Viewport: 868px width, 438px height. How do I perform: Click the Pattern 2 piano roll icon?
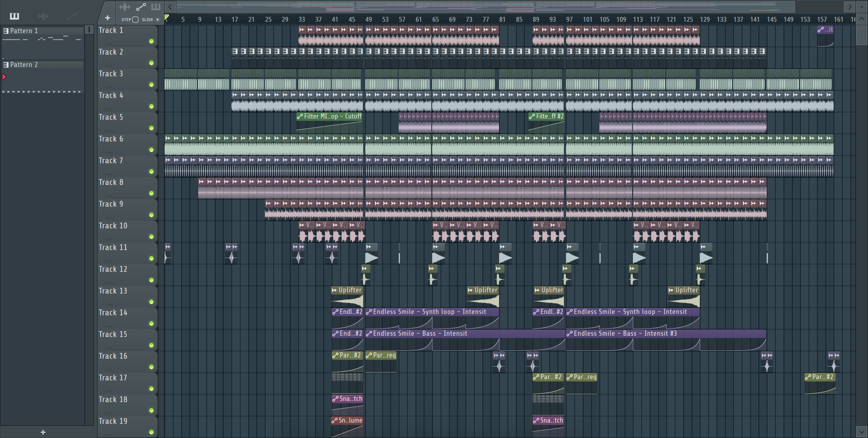point(6,64)
